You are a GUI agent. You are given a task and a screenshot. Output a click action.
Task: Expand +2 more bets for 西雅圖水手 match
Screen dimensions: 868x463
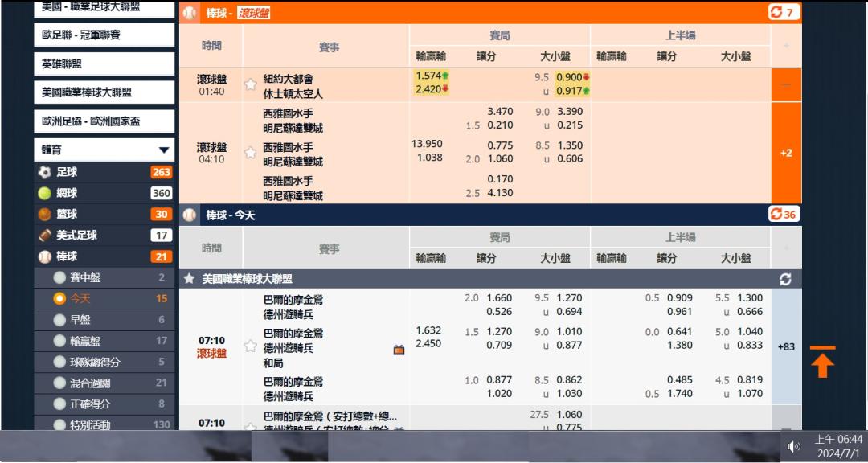(x=786, y=153)
